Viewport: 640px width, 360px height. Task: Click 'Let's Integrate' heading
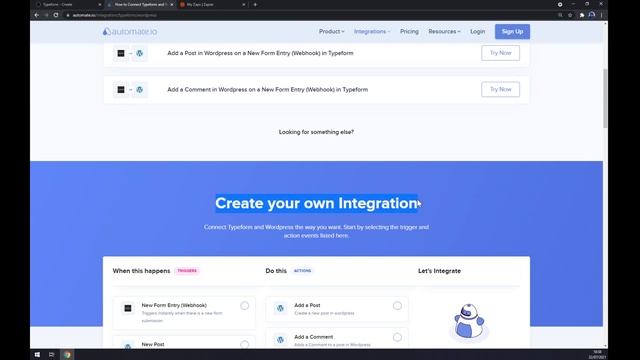(x=439, y=271)
